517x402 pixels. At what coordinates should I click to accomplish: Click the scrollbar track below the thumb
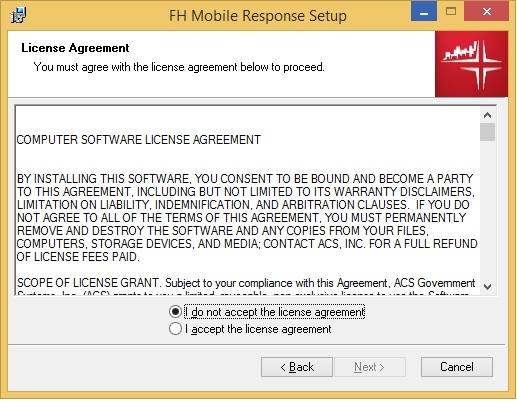(x=487, y=210)
